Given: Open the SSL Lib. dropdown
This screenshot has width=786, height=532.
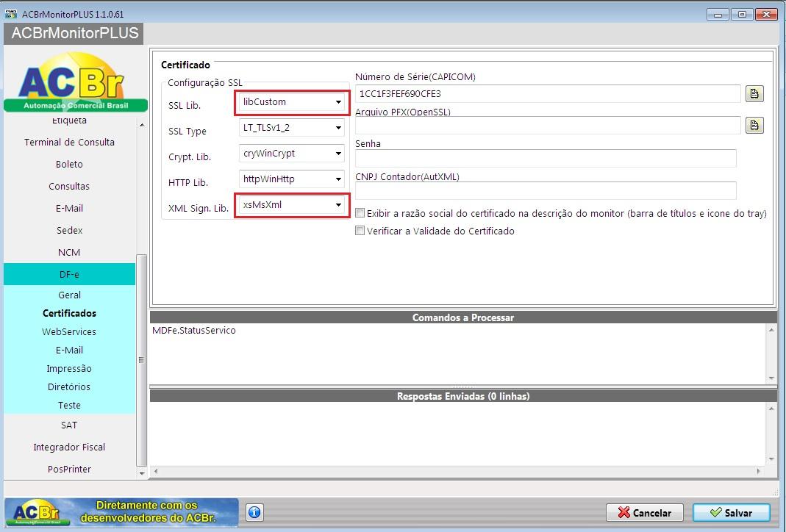Looking at the screenshot, I should click(x=292, y=102).
